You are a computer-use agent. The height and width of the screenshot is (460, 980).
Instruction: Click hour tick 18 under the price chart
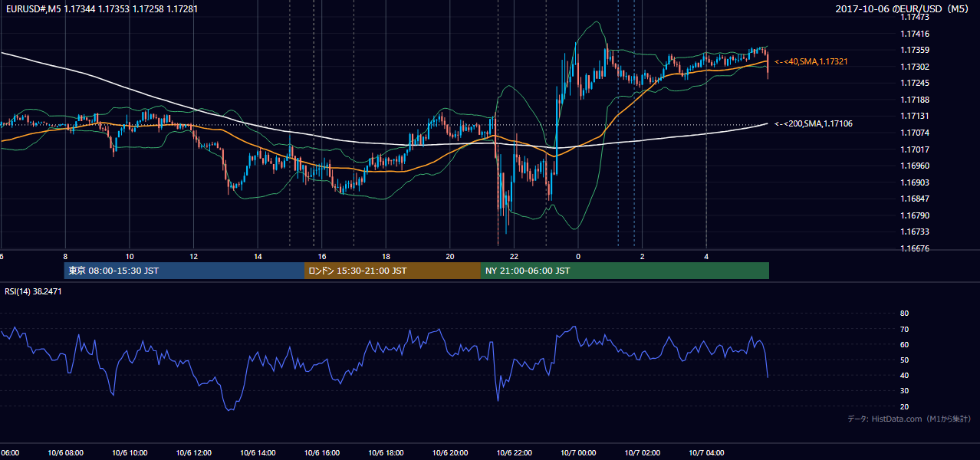point(386,256)
